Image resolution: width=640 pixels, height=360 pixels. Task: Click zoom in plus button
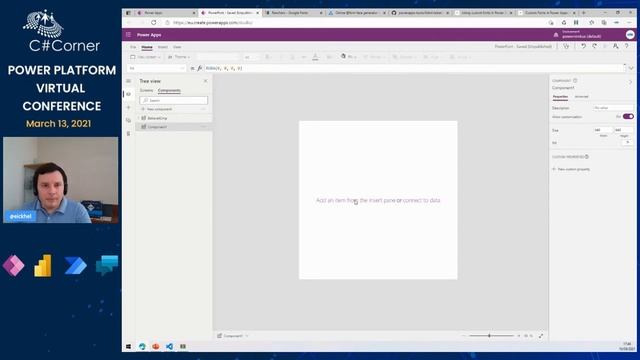point(519,336)
